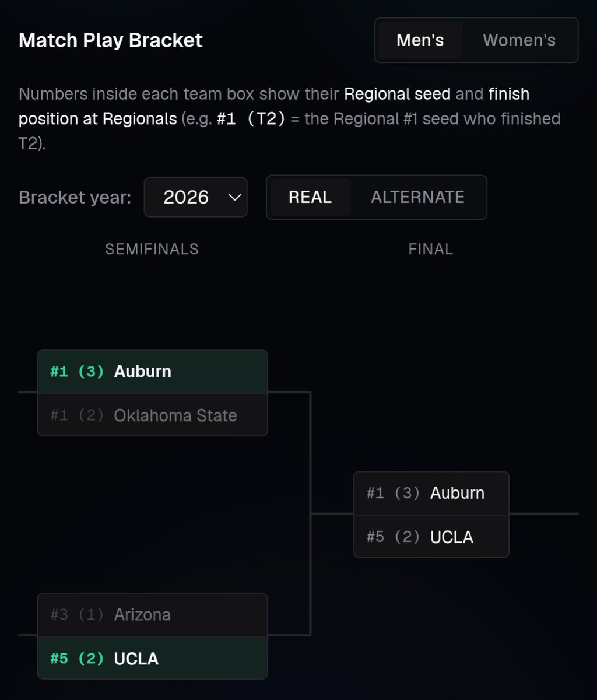
Task: Open the Bracket year 2026 dropdown
Action: click(195, 197)
